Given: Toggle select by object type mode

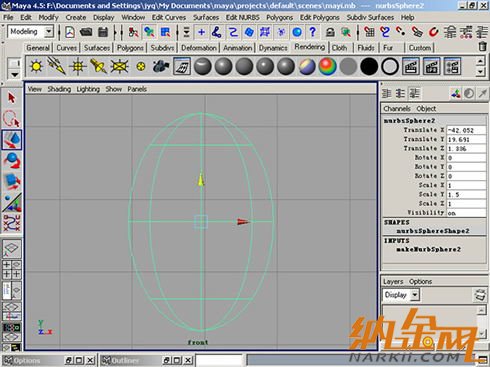Looking at the screenshot, I should (x=149, y=32).
